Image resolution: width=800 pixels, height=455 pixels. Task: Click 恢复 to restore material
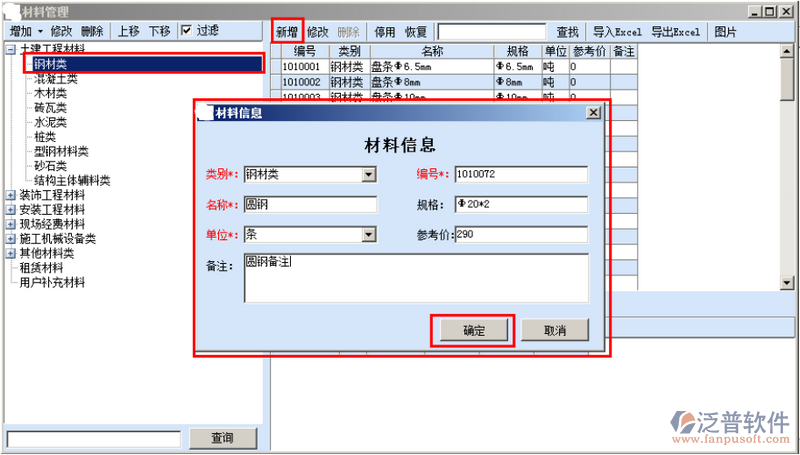click(416, 32)
